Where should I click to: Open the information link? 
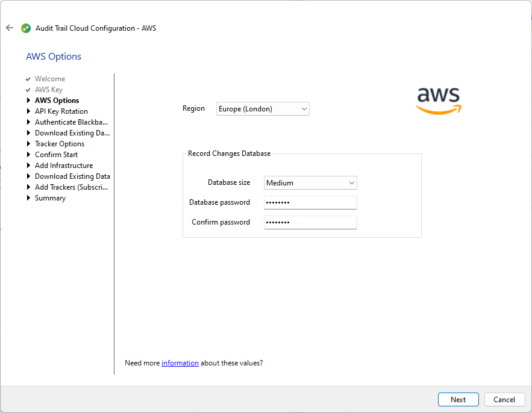coord(180,363)
